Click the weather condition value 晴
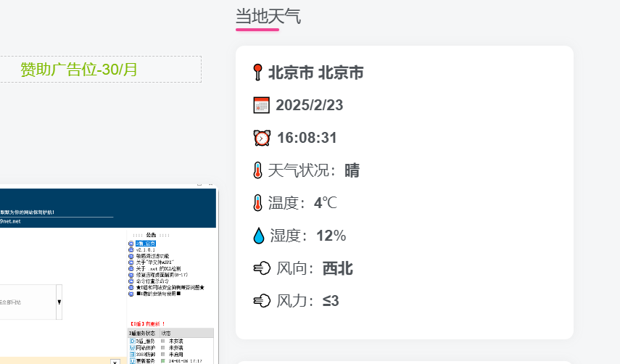Viewport: 620px width, 364px height. click(x=352, y=170)
